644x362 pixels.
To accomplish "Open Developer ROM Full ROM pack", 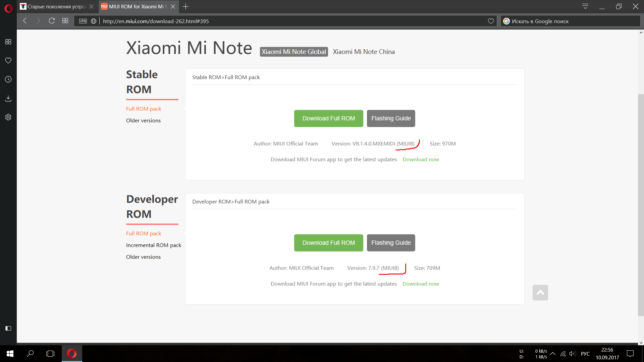I will click(x=144, y=233).
